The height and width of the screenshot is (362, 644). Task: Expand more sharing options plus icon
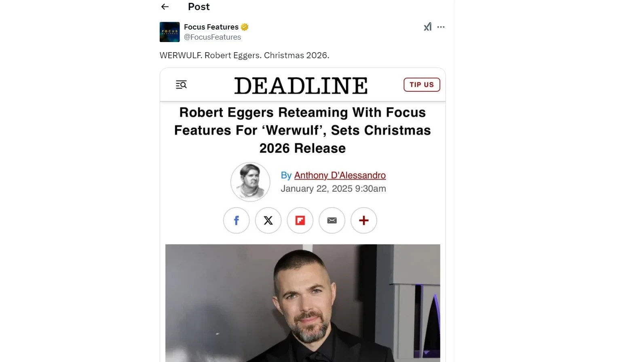(x=364, y=220)
